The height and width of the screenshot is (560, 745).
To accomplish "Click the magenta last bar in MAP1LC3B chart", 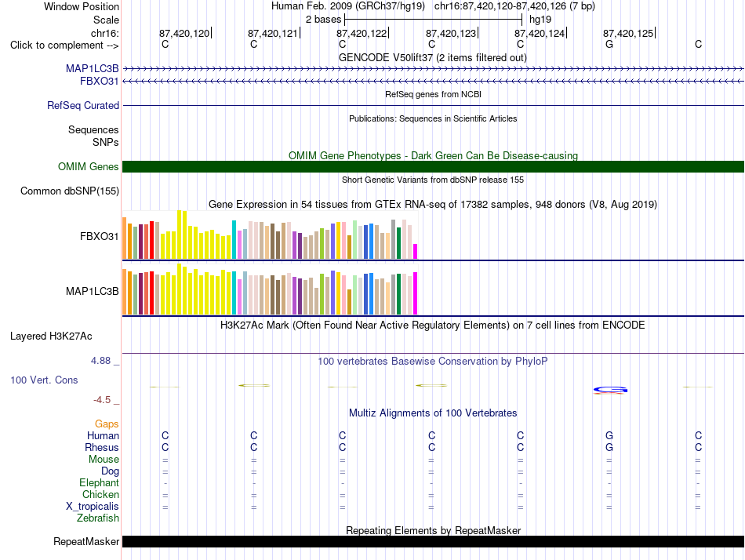I will 416,293.
